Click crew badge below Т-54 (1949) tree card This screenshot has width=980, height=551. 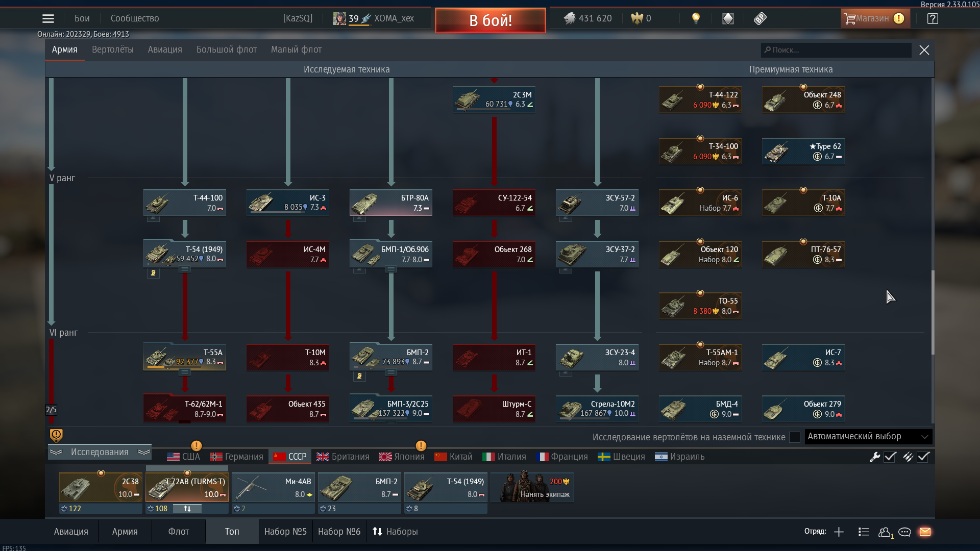[153, 273]
